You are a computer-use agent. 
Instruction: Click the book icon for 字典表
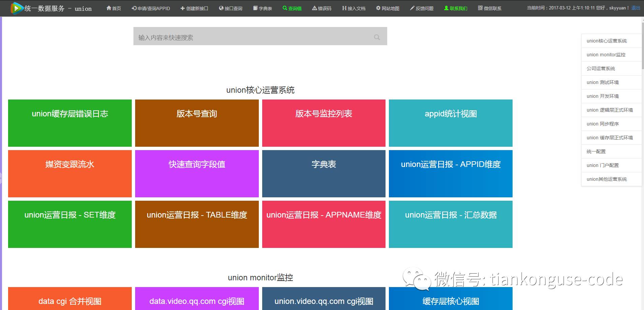255,8
